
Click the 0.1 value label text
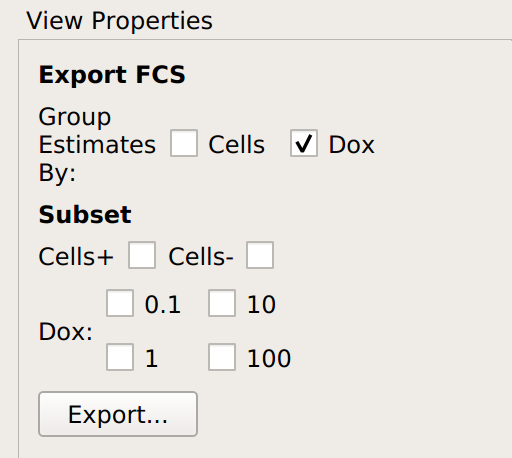pos(163,305)
